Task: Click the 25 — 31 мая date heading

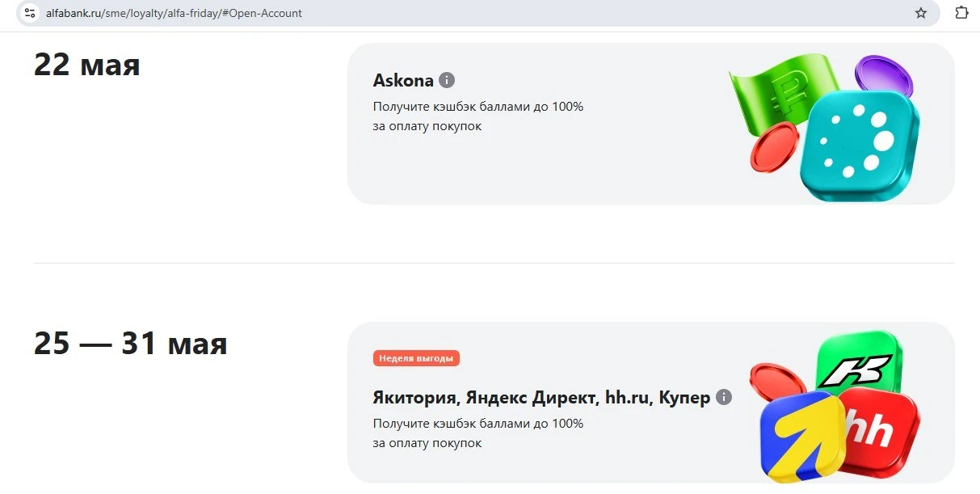Action: tap(131, 344)
